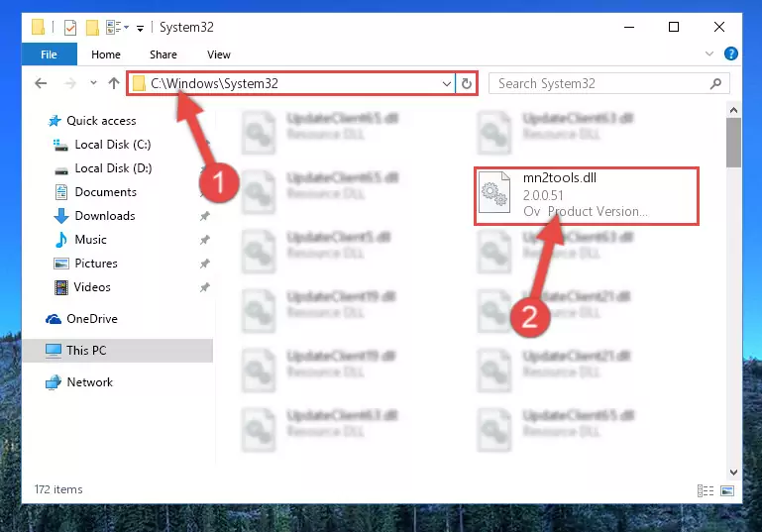Screen dimensions: 762x532
Task: Open the recent locations dropdown
Action: pos(93,83)
